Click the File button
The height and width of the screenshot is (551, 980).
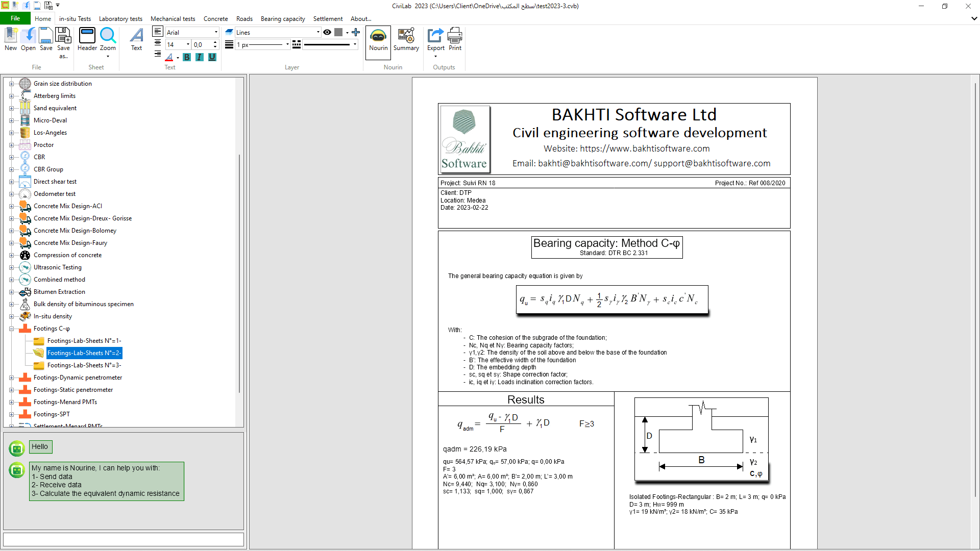(x=15, y=18)
